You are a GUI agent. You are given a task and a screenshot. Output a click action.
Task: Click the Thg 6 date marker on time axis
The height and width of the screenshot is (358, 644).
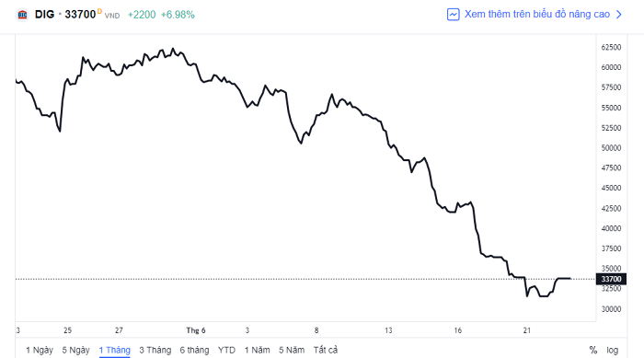tap(195, 330)
